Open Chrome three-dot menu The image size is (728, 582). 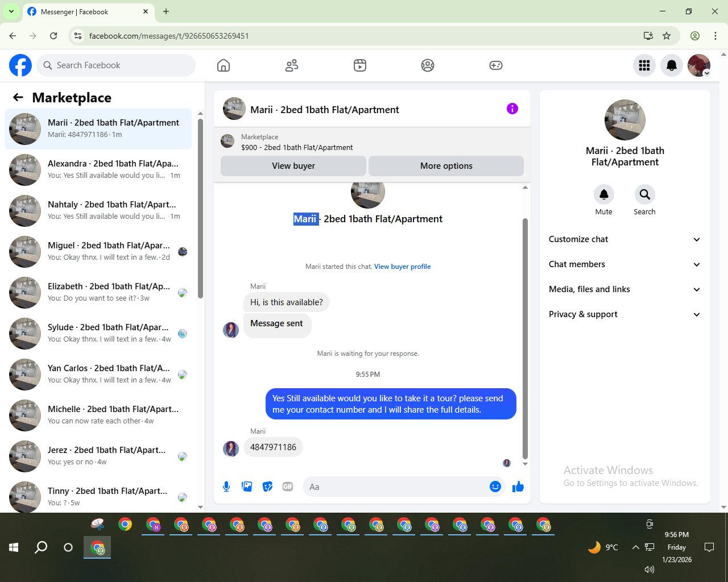click(715, 36)
